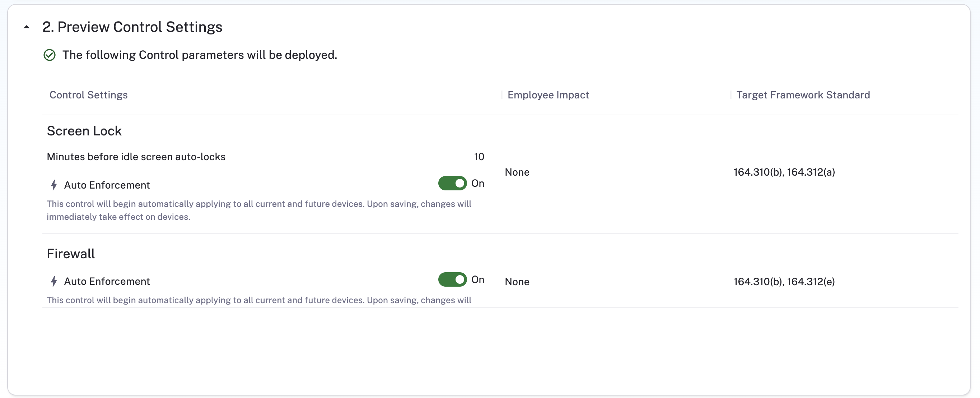Click the Target Framework Standard column header

(x=803, y=95)
